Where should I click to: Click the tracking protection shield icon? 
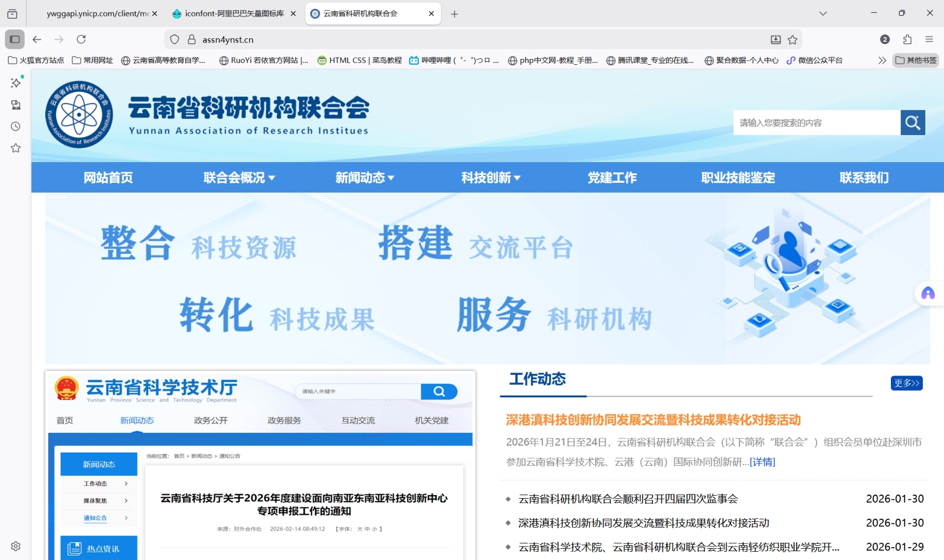click(x=174, y=39)
